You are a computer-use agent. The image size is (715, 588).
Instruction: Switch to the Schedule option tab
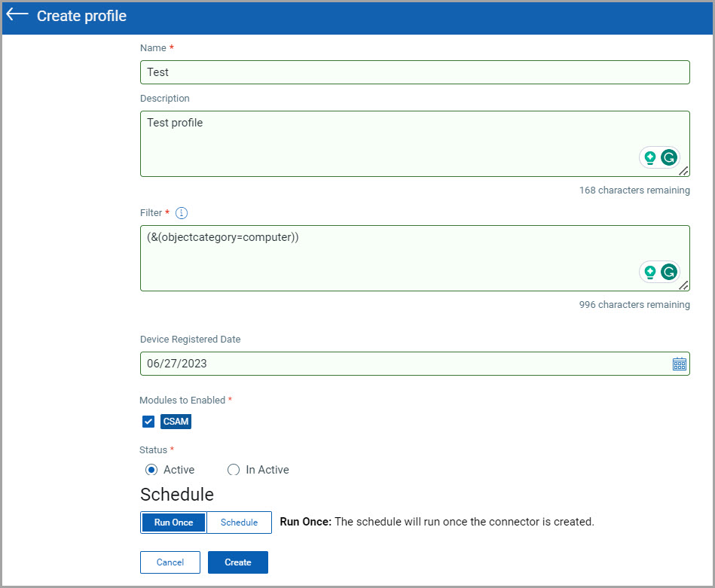click(x=239, y=522)
